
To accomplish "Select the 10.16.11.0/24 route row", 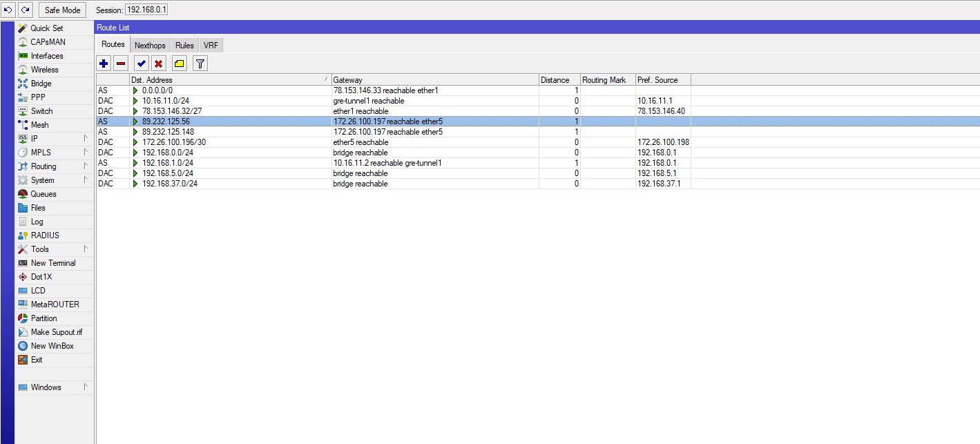I will [x=537, y=101].
